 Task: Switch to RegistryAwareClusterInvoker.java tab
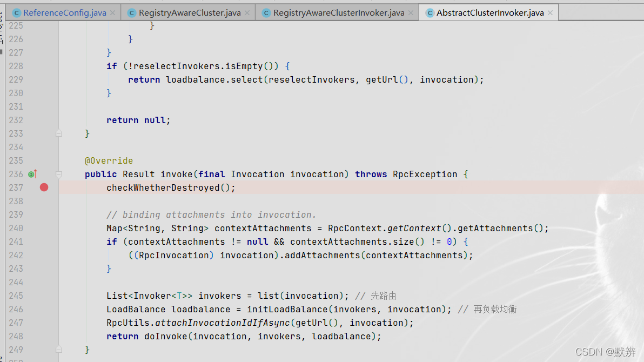pyautogui.click(x=338, y=13)
